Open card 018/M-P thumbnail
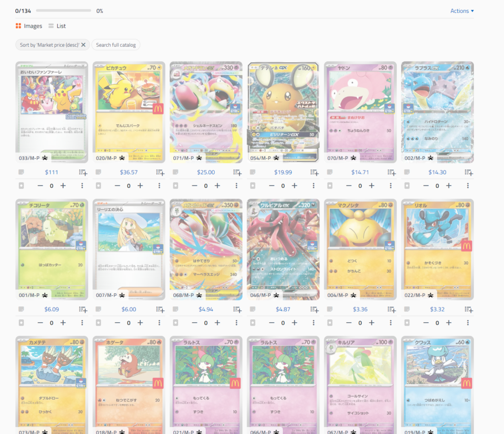This screenshot has height=434, width=504. click(x=129, y=385)
